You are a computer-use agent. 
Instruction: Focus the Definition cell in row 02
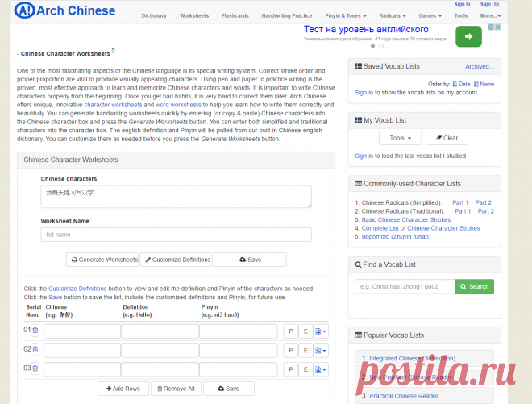point(160,350)
